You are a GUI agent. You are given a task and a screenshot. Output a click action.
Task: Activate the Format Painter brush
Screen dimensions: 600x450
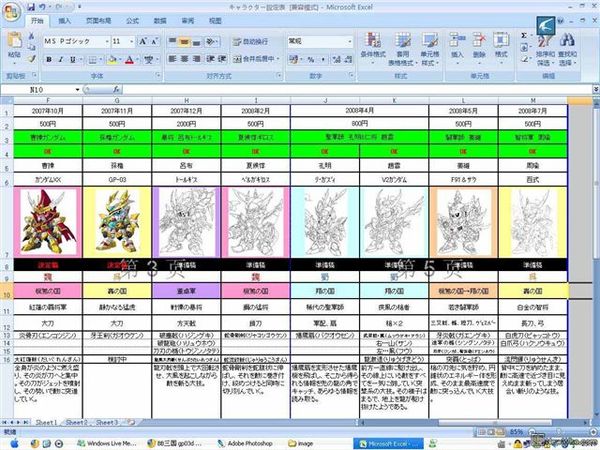pos(31,59)
